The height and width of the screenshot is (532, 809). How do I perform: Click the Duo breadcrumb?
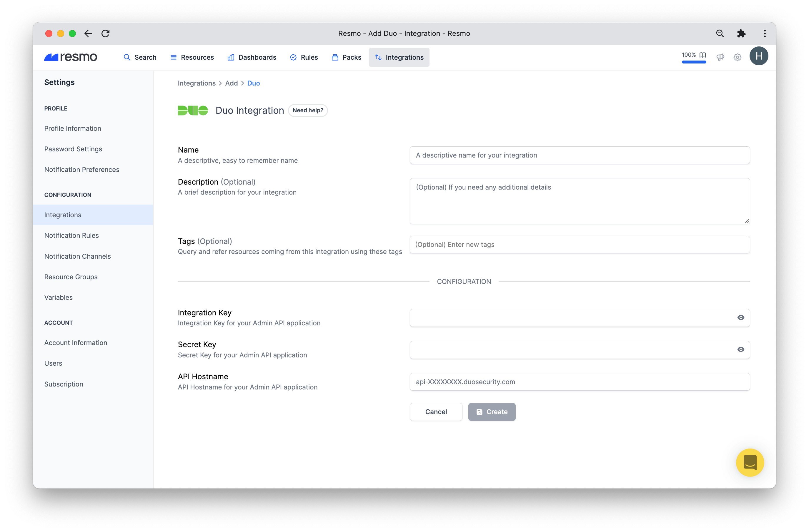tap(254, 83)
